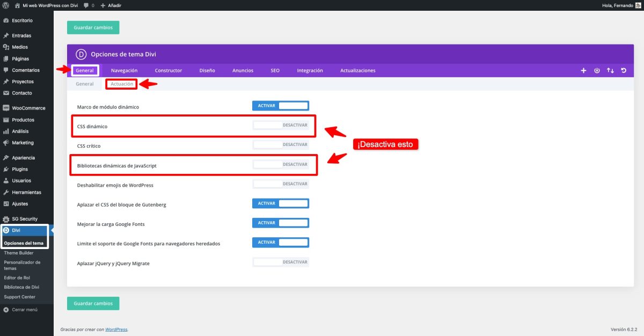Screen dimensions: 644x336
Task: Open Theme Builder from the Divi submenu
Action: coord(18,252)
